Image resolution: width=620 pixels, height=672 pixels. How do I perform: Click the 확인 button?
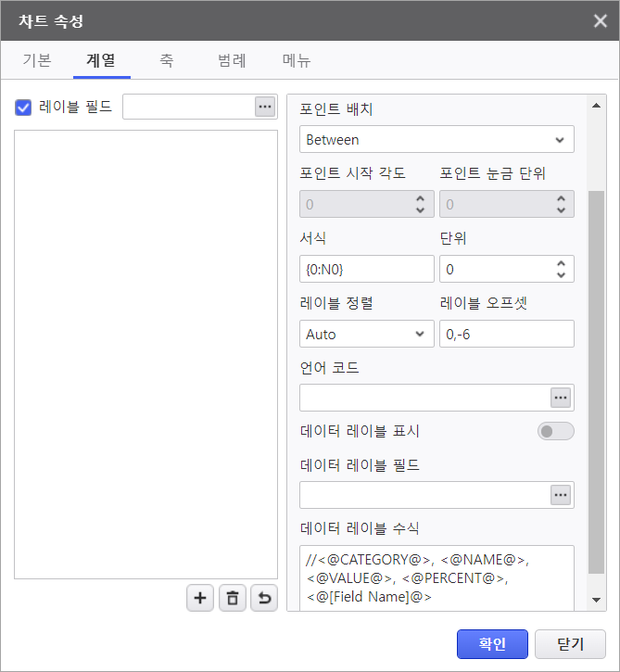click(x=492, y=643)
